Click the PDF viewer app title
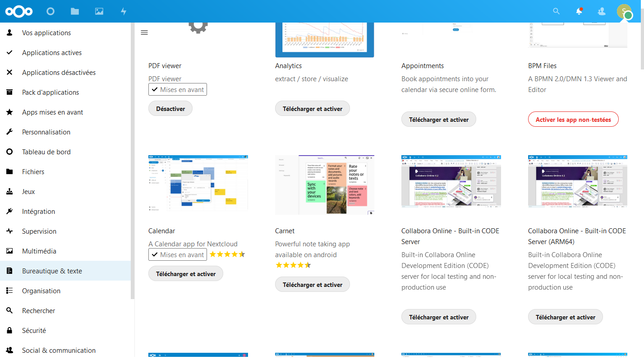The image size is (644, 360). tap(165, 66)
